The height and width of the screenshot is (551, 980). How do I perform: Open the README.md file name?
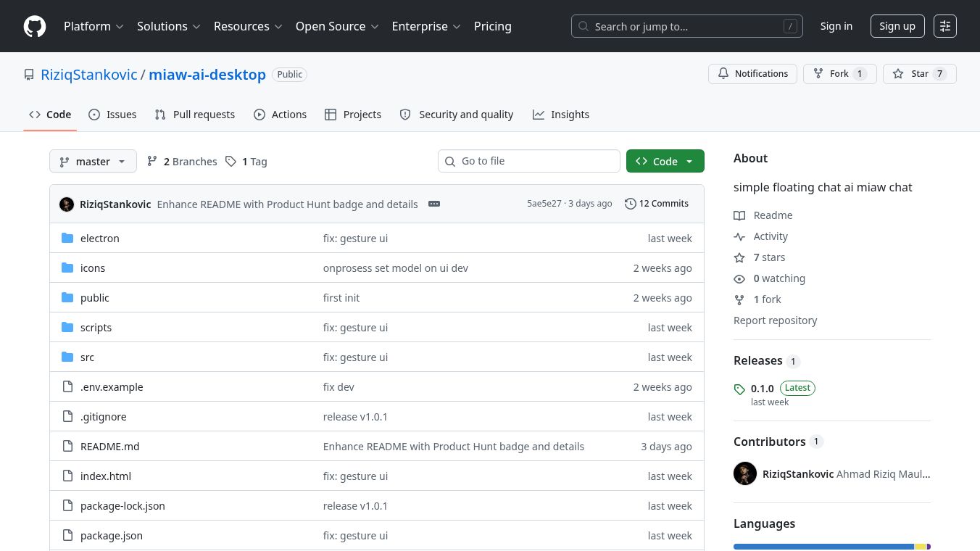pyautogui.click(x=109, y=447)
